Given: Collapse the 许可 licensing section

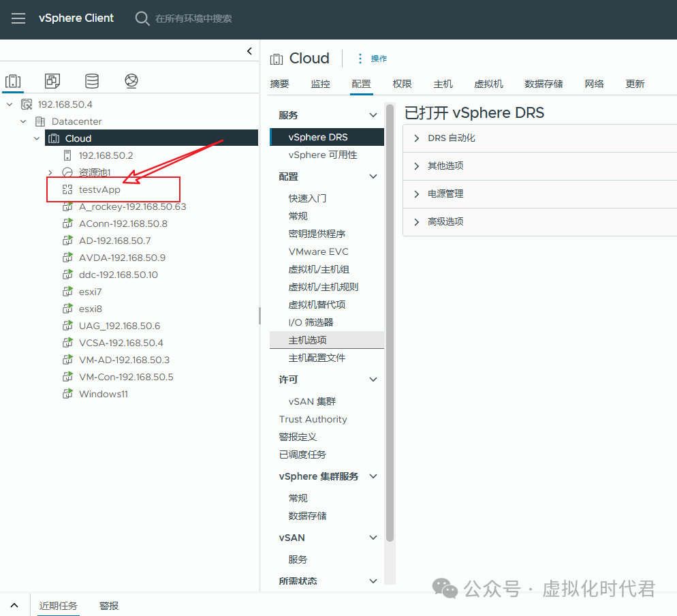Looking at the screenshot, I should click(373, 380).
